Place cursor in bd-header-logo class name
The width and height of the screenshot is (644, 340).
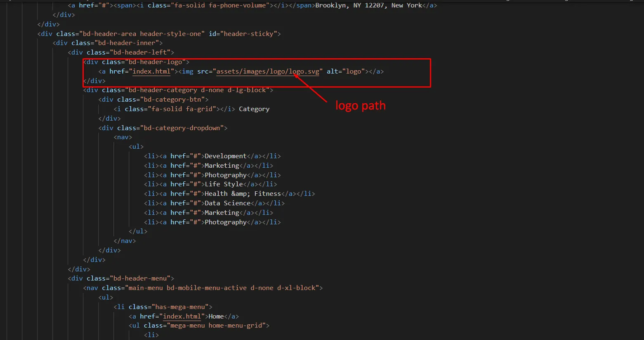click(155, 62)
